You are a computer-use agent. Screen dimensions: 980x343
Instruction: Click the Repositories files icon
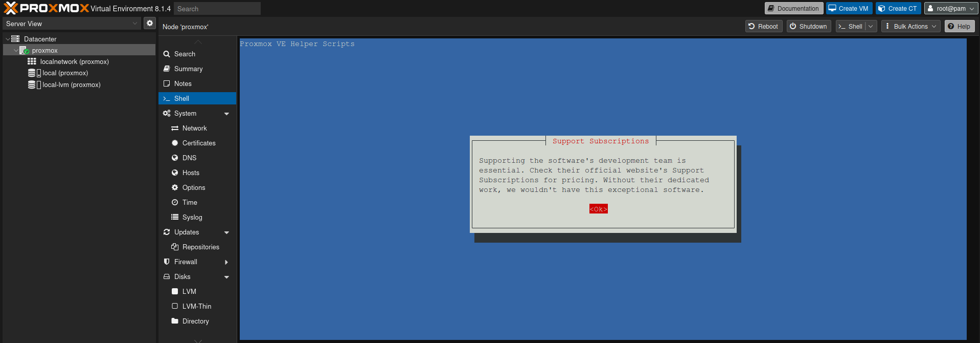point(175,247)
